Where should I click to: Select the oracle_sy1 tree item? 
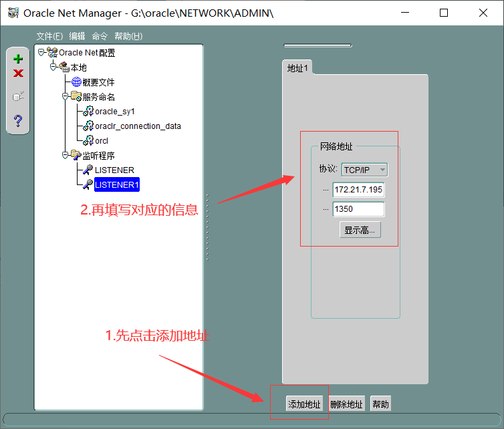pos(115,112)
